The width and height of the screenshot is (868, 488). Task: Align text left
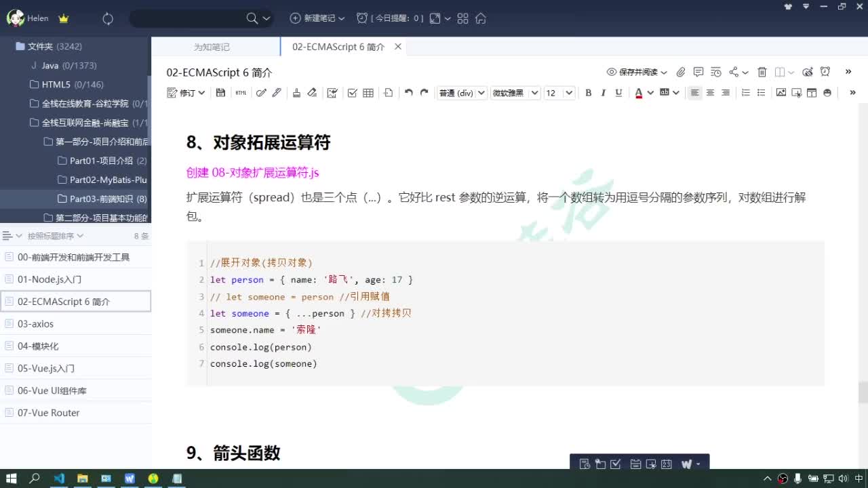tap(694, 93)
